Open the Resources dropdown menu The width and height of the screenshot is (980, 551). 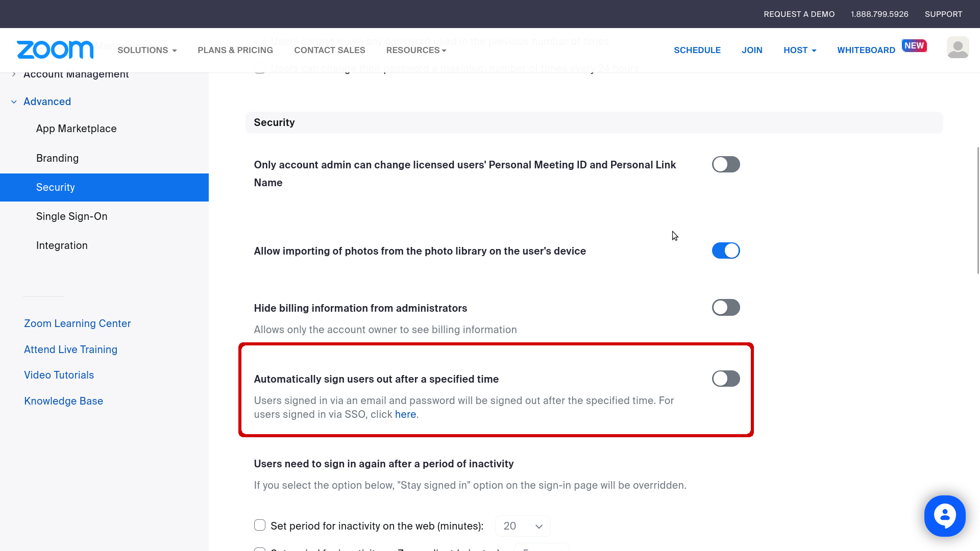(416, 50)
